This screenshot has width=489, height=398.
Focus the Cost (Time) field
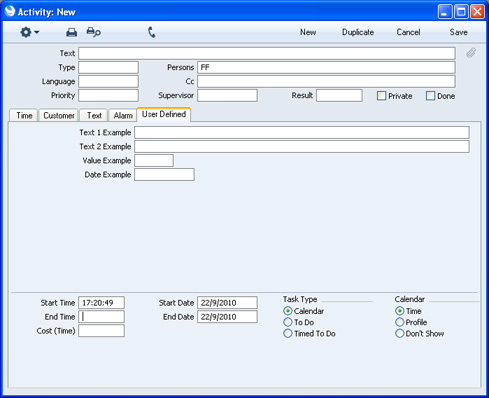pos(101,331)
